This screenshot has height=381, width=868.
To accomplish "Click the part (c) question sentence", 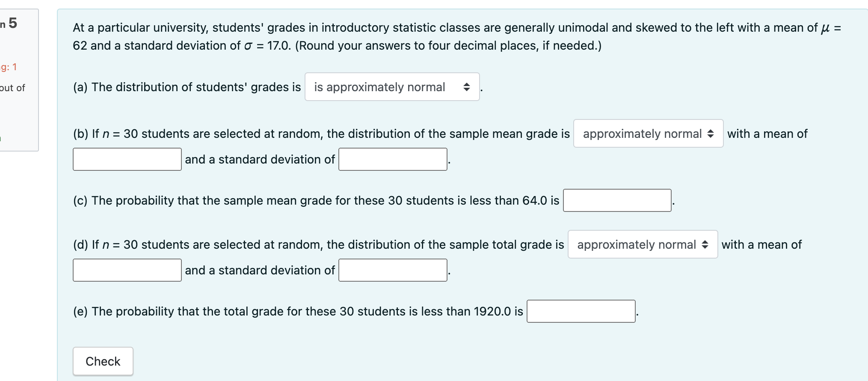I will [316, 200].
